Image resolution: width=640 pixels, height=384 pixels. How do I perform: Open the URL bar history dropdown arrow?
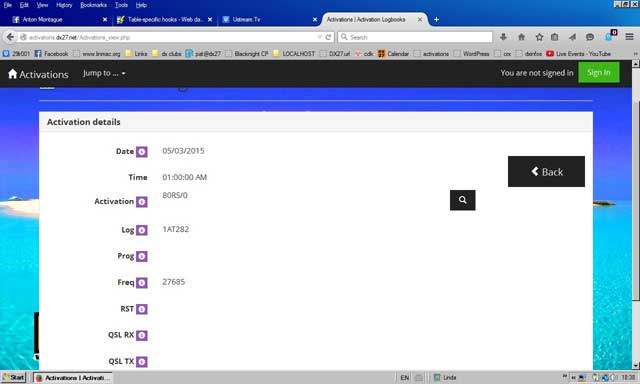(x=319, y=37)
